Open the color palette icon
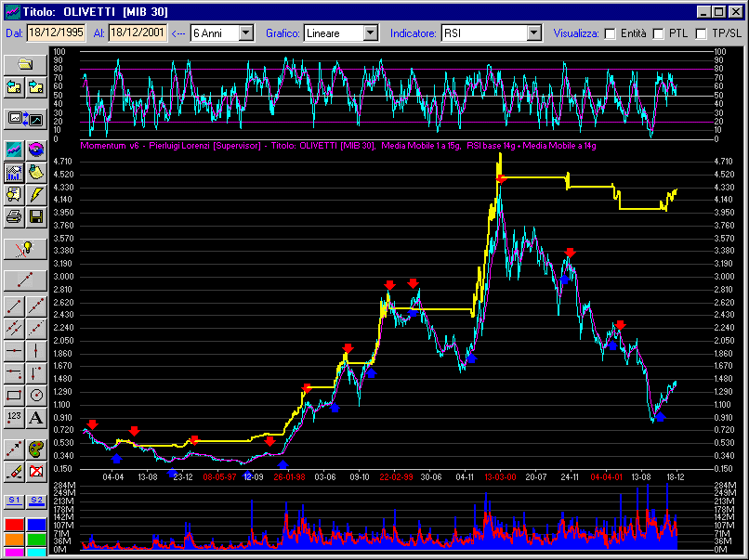The image size is (749, 560). (x=36, y=449)
